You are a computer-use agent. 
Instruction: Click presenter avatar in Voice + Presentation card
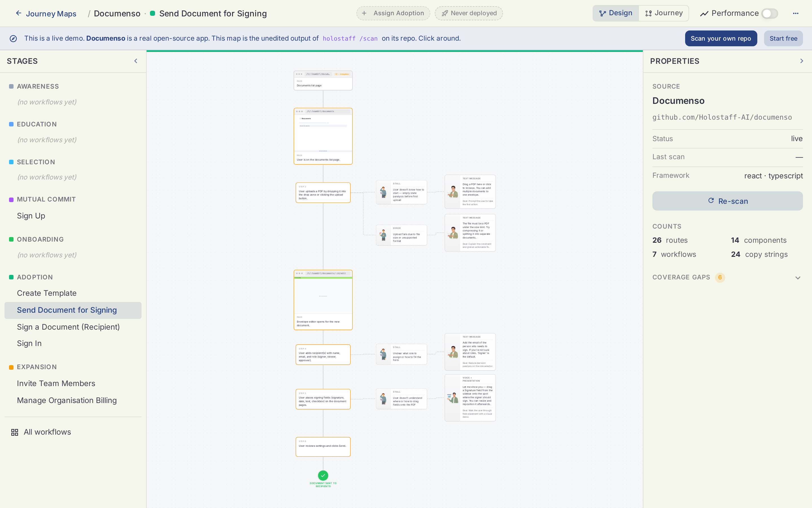453,398
